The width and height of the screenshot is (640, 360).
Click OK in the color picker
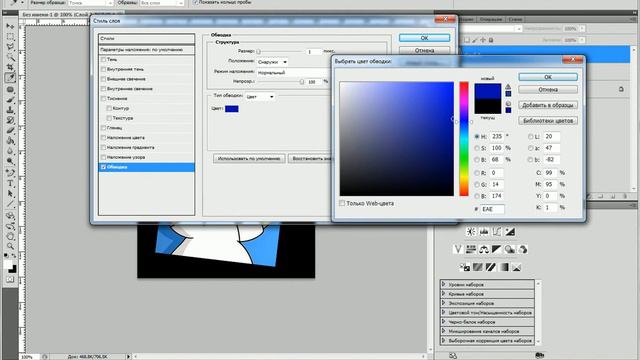(x=548, y=77)
